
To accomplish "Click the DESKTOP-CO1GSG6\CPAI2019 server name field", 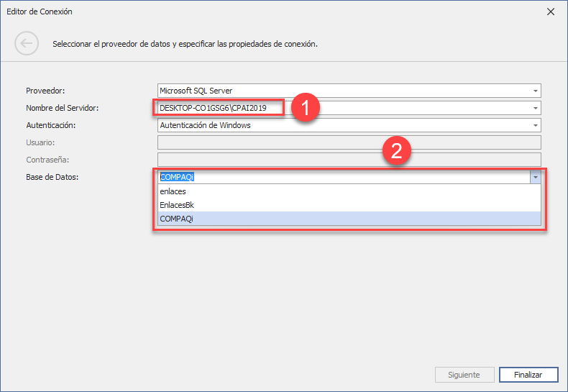I will click(349, 108).
